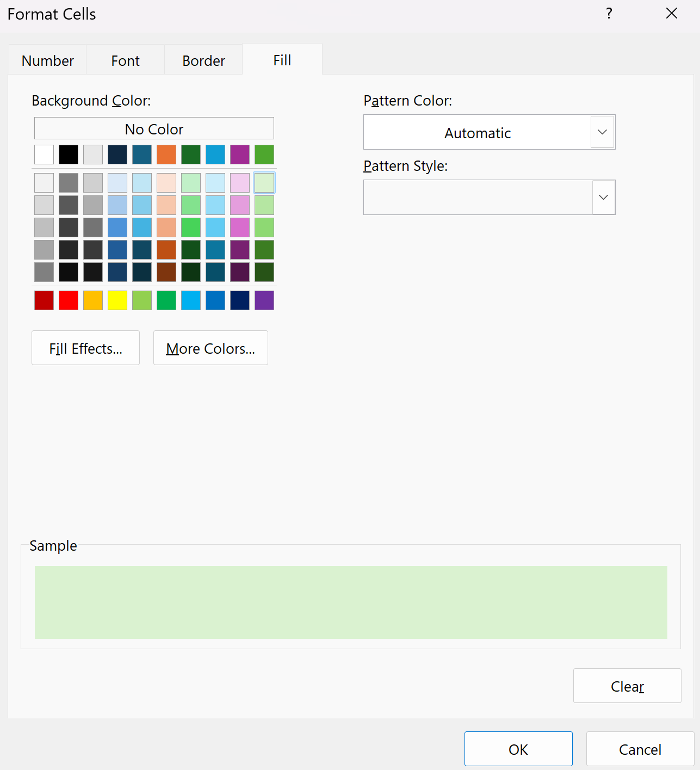700x770 pixels.
Task: Expand the Pattern Color dropdown arrow
Action: coord(602,132)
